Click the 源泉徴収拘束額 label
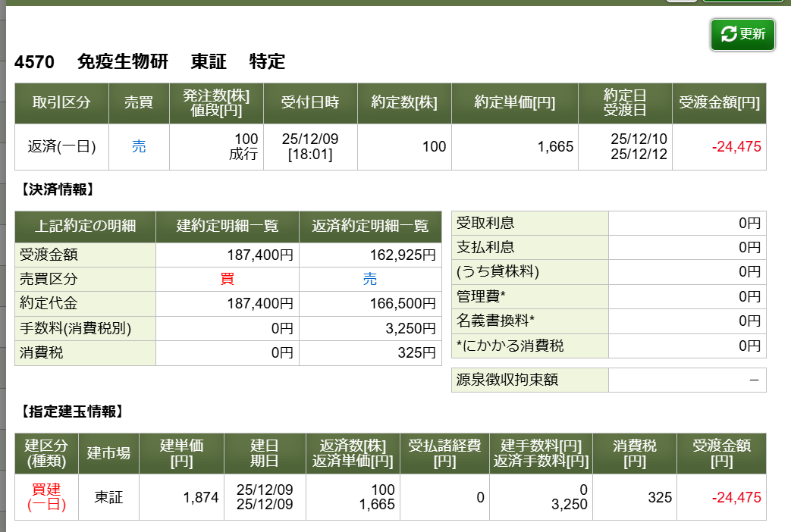The image size is (791, 532). 507,380
